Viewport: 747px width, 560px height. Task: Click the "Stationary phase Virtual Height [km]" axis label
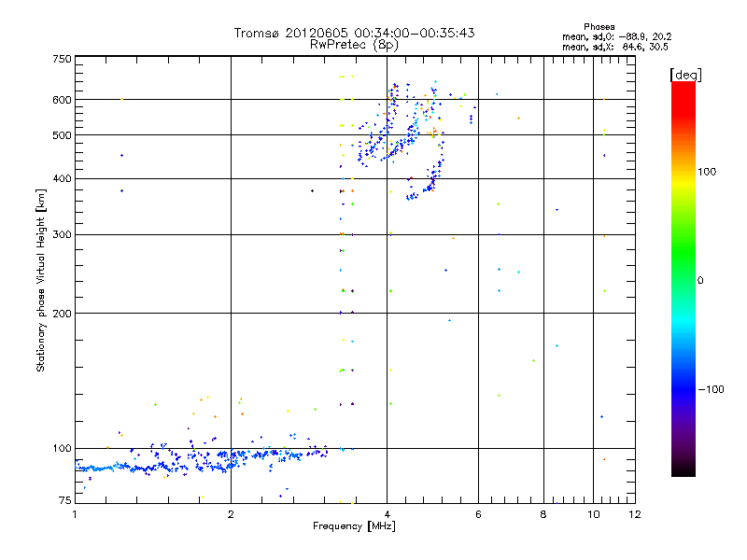pyautogui.click(x=40, y=281)
